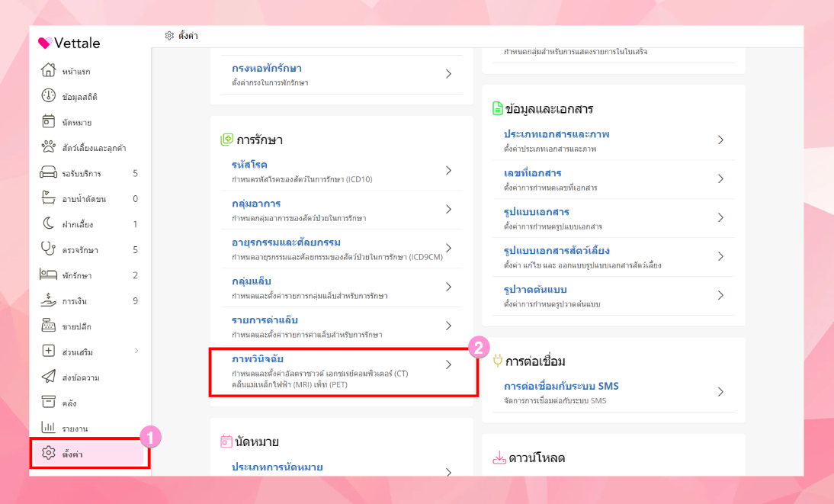Click the gear icon in the top header
Viewport: 834px width, 504px height.
[169, 36]
